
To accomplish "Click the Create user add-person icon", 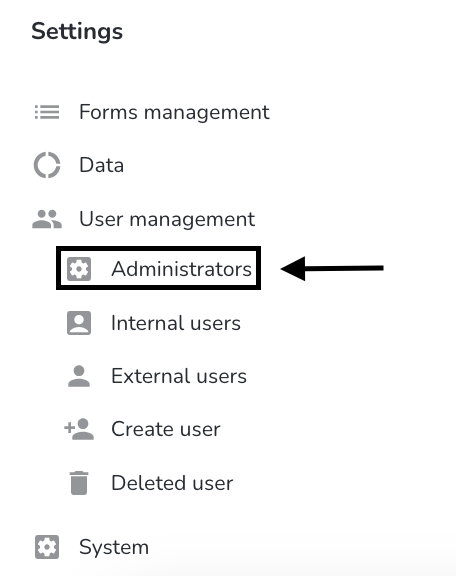I will pyautogui.click(x=79, y=429).
